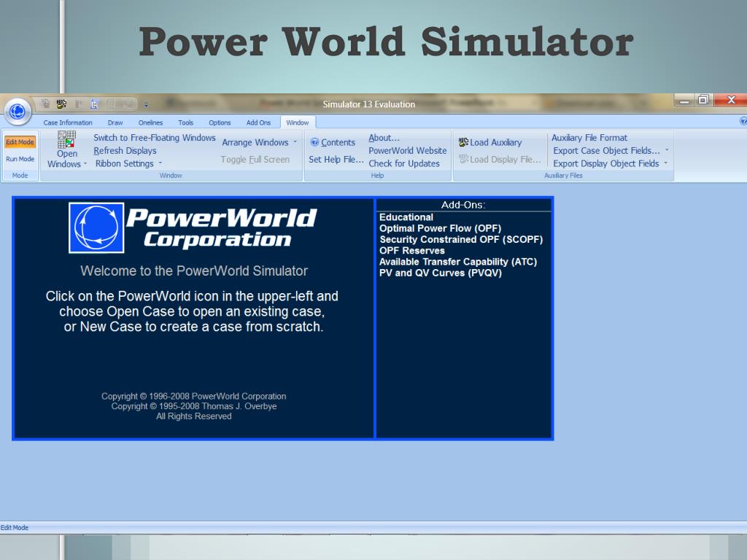Open the PowerWorld application globe button
The height and width of the screenshot is (560, 747).
18,112
